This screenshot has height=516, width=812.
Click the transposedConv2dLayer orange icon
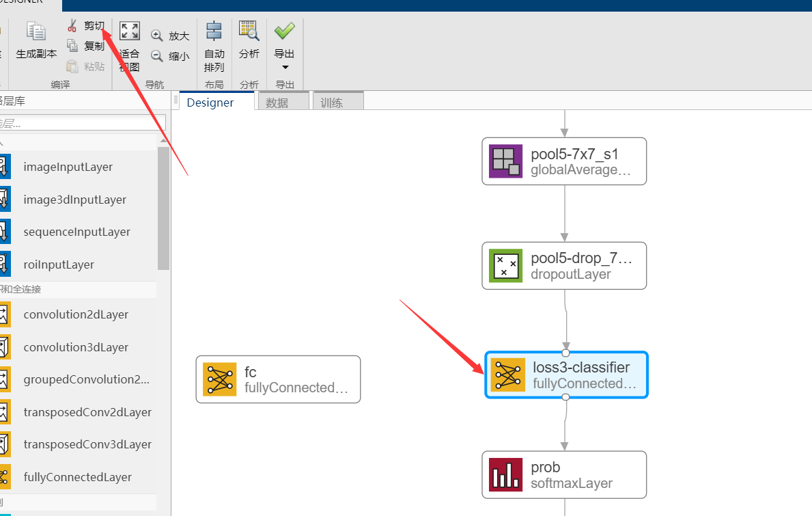tap(5, 412)
